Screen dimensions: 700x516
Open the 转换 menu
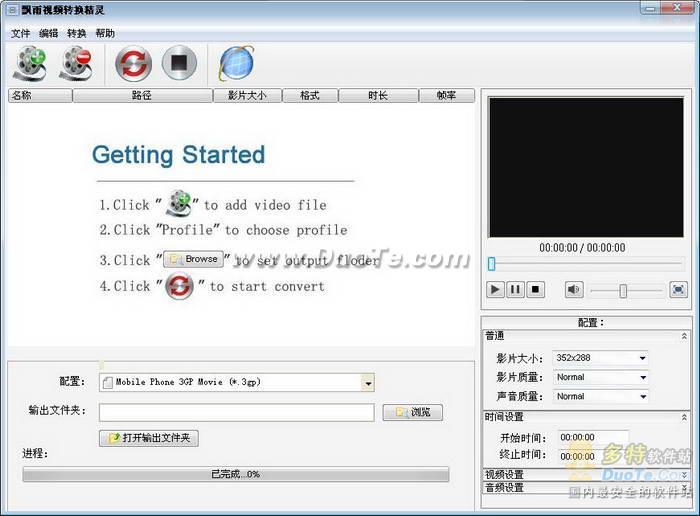click(x=76, y=33)
